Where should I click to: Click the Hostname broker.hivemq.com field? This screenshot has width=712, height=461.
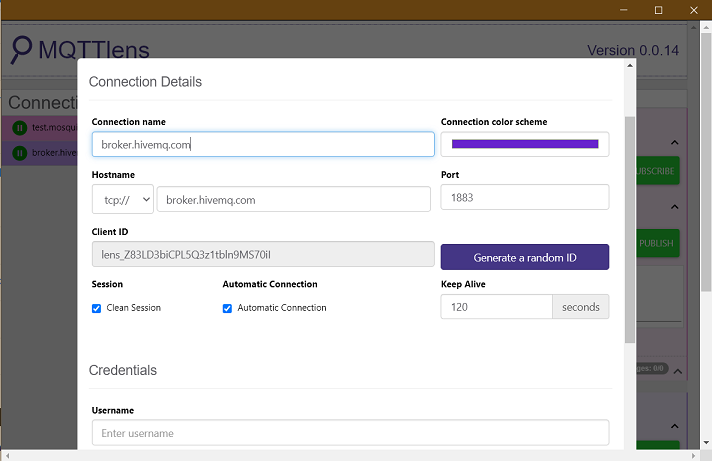(x=294, y=199)
